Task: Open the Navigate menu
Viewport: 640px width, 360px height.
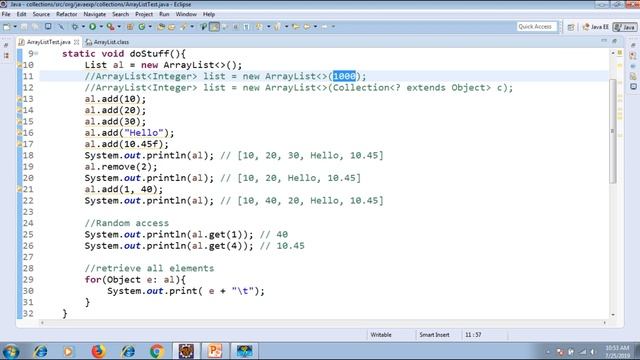Action: point(95,14)
